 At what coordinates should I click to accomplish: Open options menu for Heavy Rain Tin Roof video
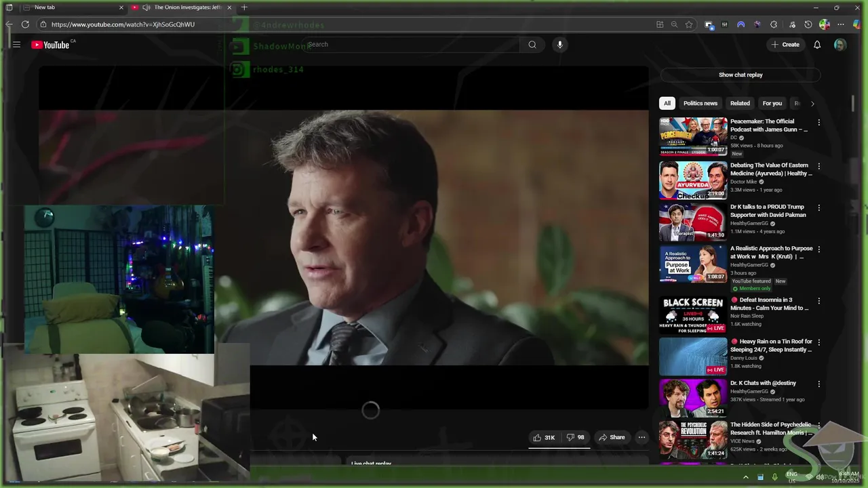tap(818, 342)
